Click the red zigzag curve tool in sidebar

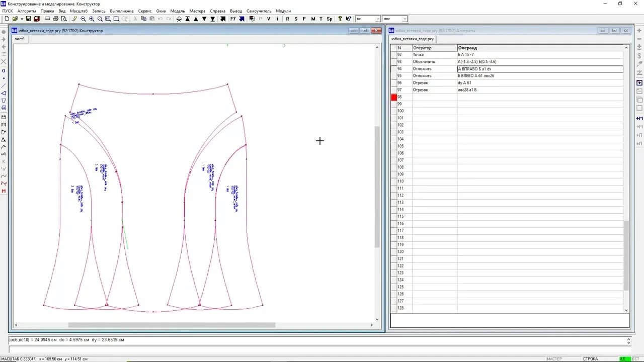(4, 183)
